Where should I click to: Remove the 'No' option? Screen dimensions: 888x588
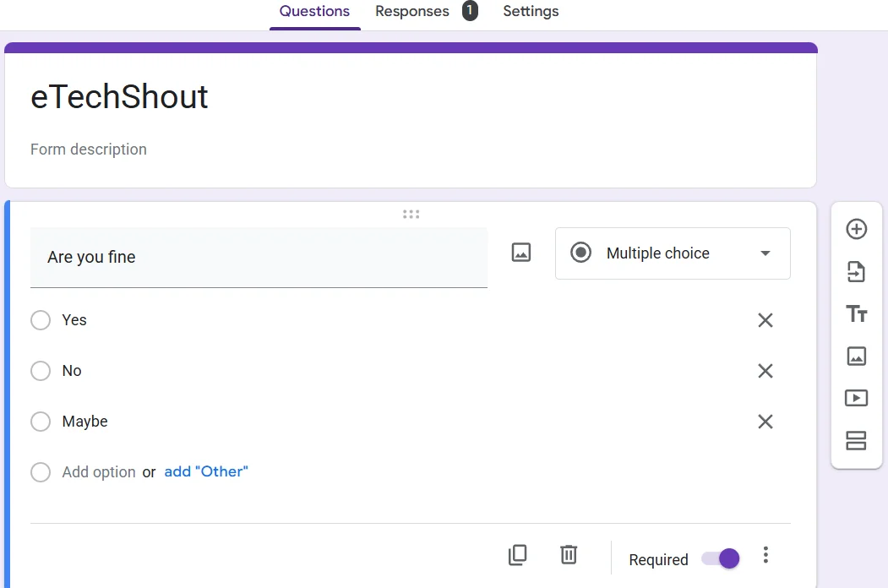pos(765,371)
